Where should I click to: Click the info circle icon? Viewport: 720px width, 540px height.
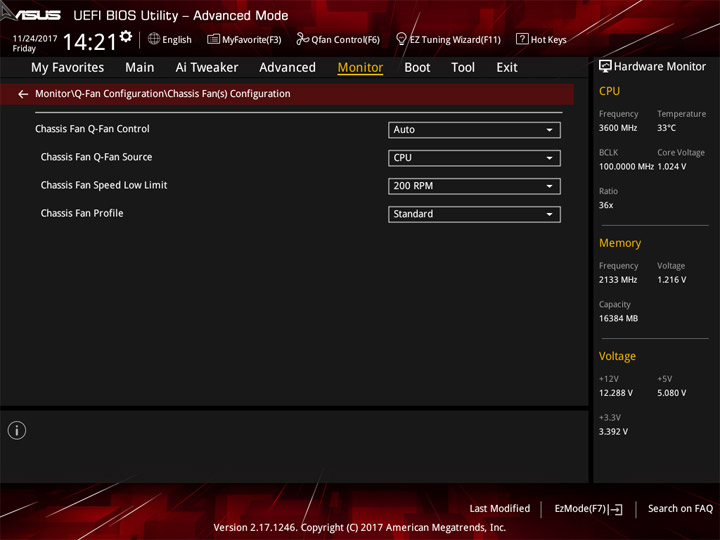17,430
